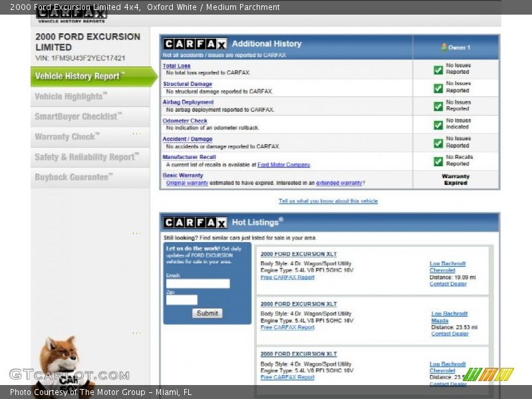The image size is (532, 399).
Task: Open the Manufacturer Recall link
Action: [189, 157]
